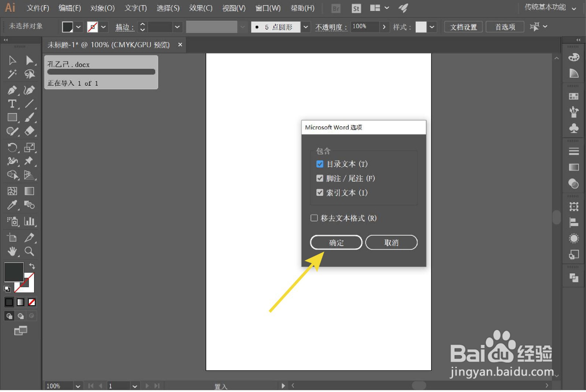Select the Blend tool

click(x=30, y=205)
